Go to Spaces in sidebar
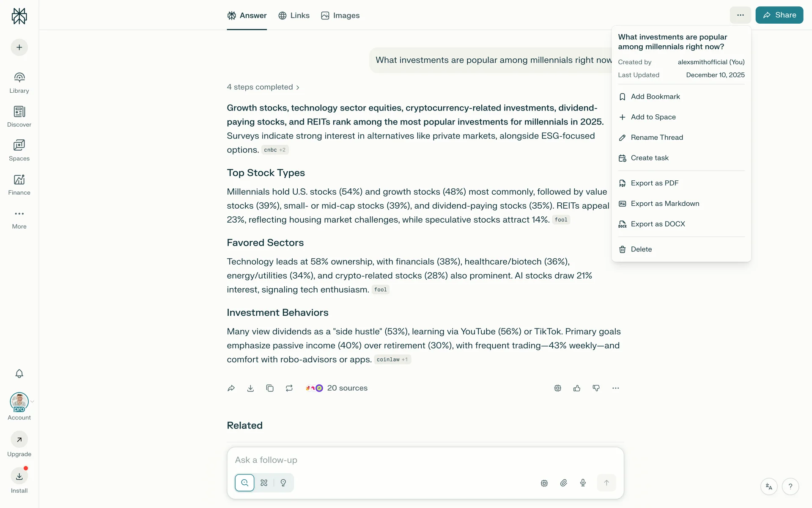This screenshot has height=508, width=812. click(x=19, y=146)
